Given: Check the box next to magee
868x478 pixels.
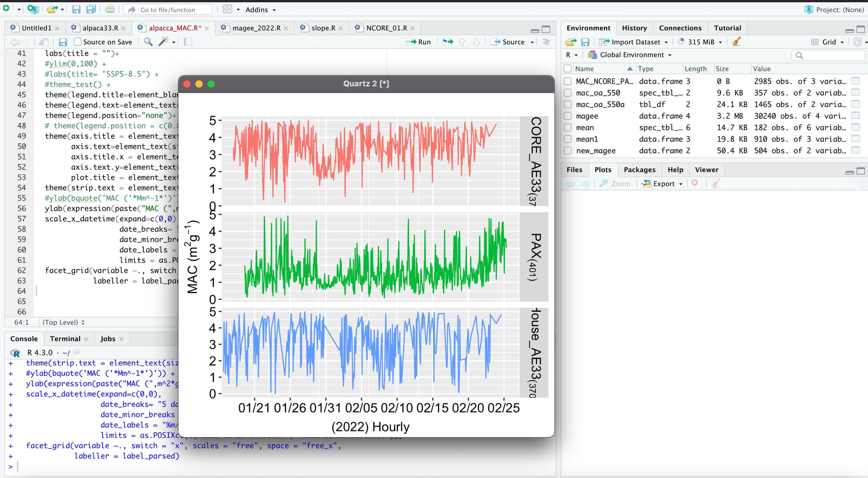Looking at the screenshot, I should tap(568, 116).
